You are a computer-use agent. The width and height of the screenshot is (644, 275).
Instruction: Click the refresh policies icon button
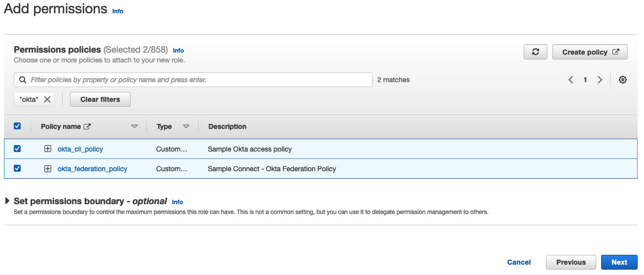(x=536, y=52)
